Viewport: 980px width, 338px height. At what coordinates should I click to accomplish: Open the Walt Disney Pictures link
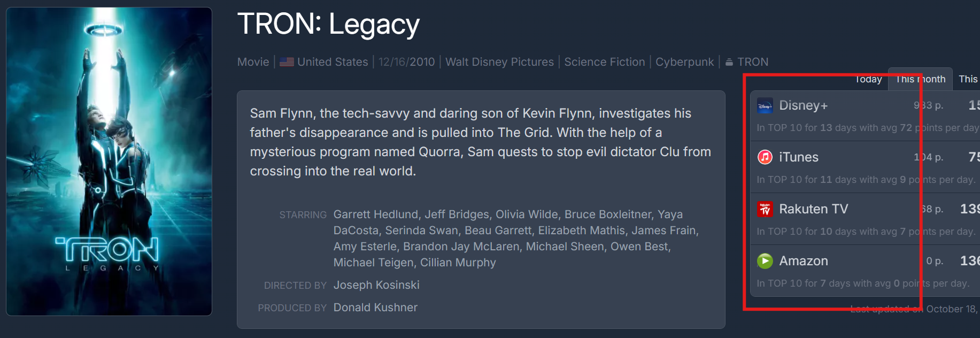tap(499, 62)
